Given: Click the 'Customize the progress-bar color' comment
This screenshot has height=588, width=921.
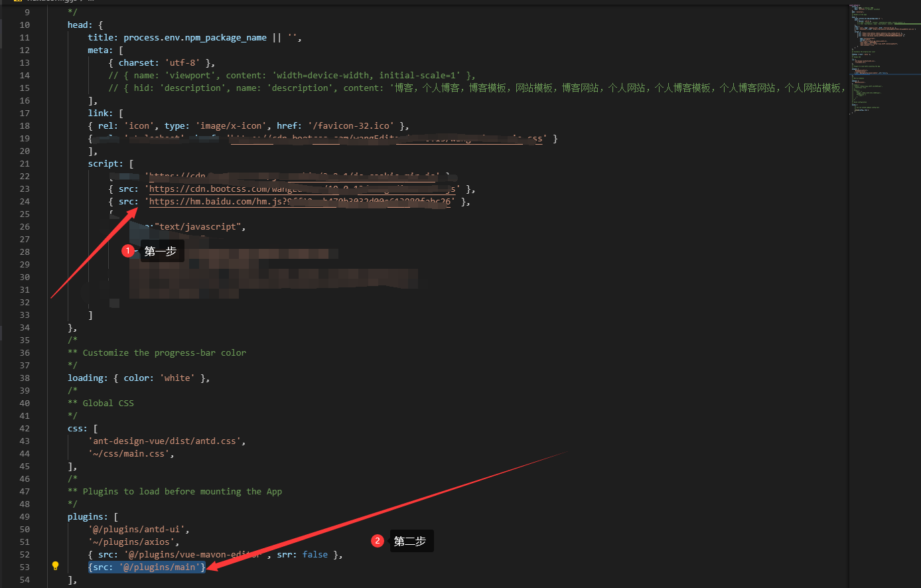Looking at the screenshot, I should coord(157,353).
